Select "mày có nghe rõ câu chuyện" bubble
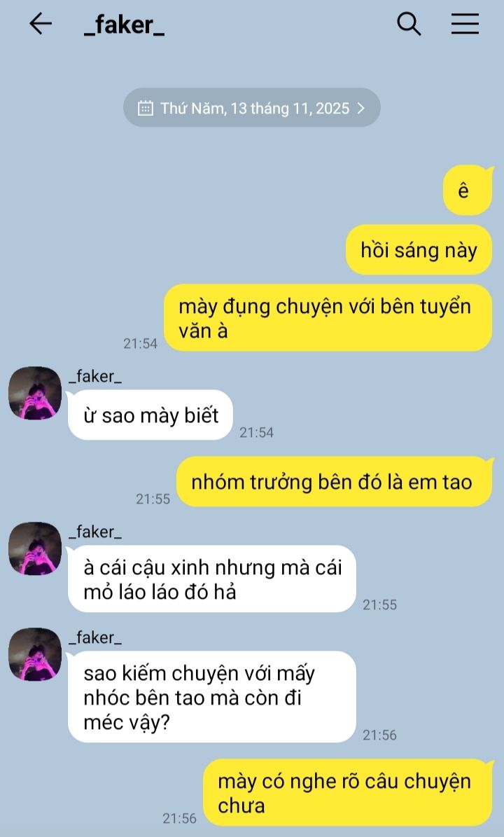 [347, 793]
